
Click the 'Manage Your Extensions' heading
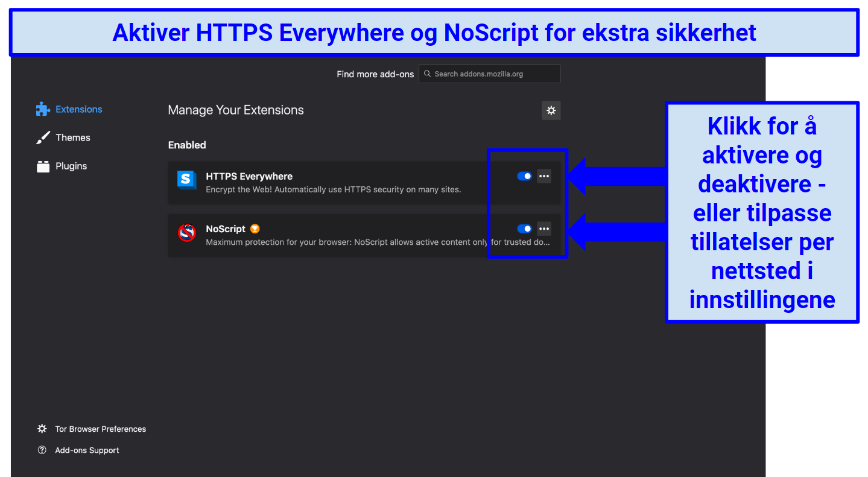[236, 110]
